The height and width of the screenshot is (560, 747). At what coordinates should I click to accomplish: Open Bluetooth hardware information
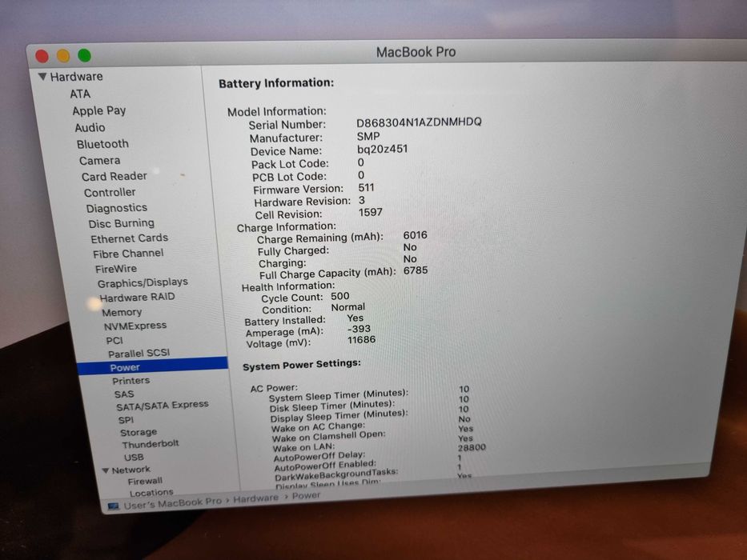[x=102, y=144]
